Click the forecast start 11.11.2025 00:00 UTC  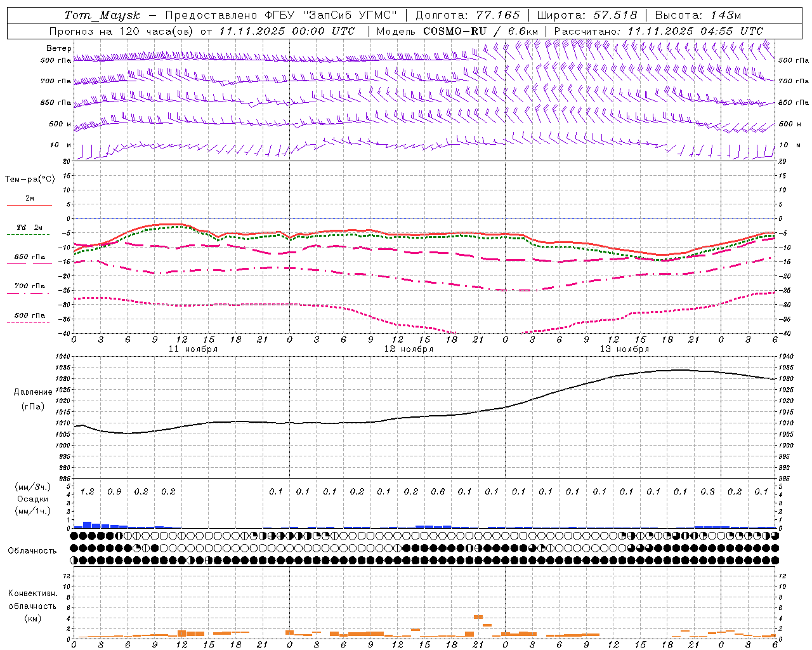287,31
